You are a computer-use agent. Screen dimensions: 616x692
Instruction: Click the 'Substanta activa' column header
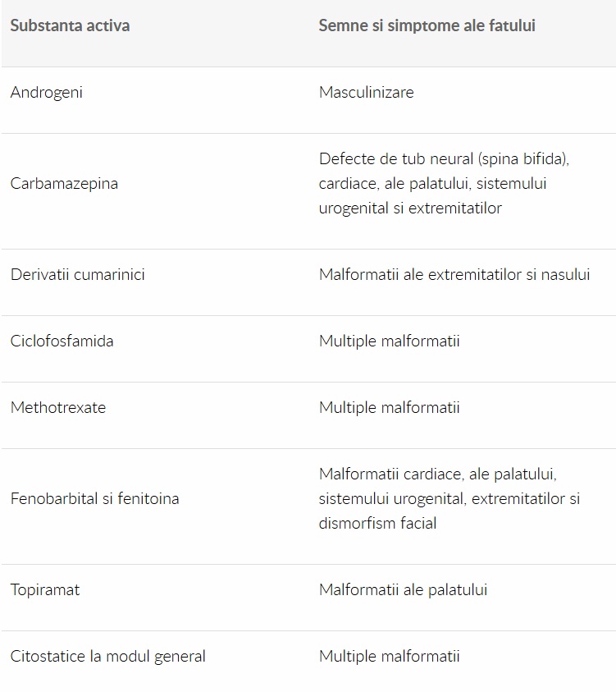coord(70,25)
